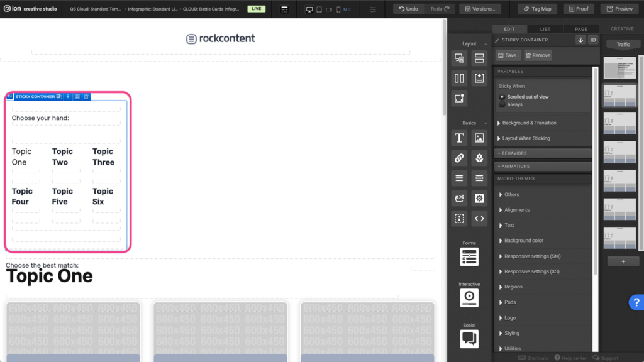Click the responsive layout element icon in Layout
Image resolution: width=644 pixels, height=362 pixels.
tap(459, 58)
